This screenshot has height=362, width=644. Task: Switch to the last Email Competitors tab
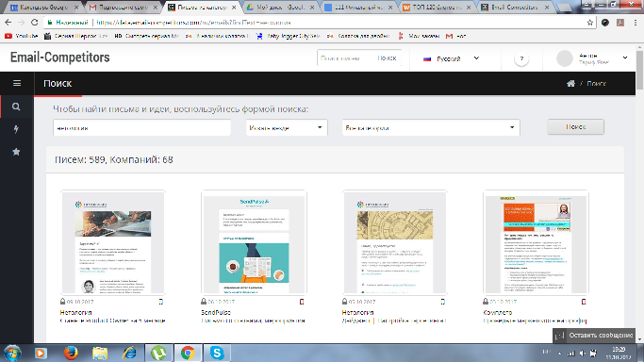point(516,8)
